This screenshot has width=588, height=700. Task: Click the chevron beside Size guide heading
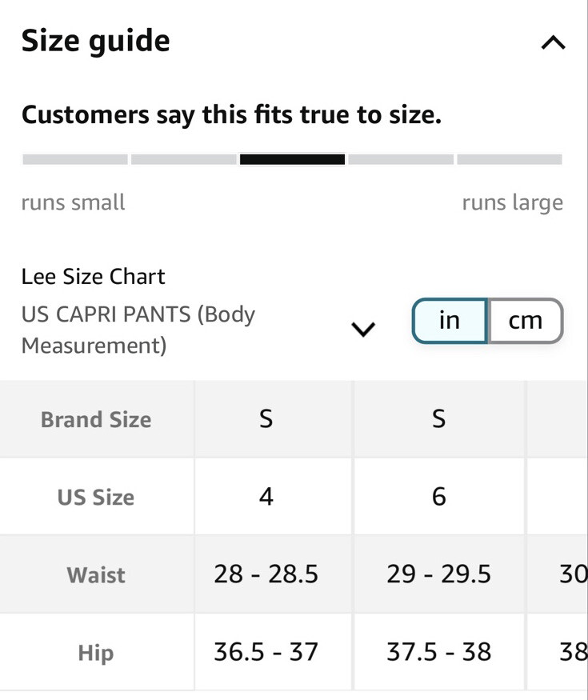pyautogui.click(x=552, y=42)
